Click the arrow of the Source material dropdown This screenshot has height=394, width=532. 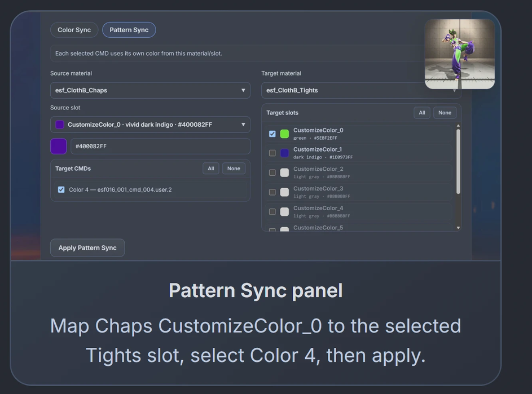[243, 90]
